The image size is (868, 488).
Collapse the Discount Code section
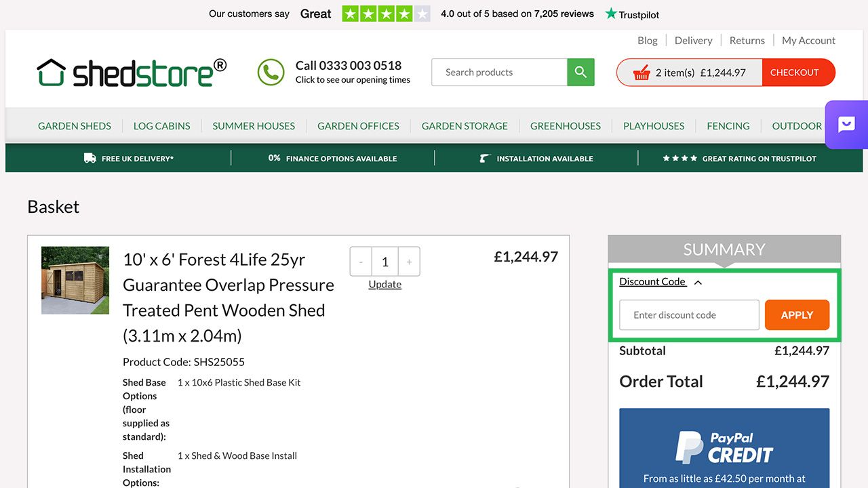click(x=660, y=281)
